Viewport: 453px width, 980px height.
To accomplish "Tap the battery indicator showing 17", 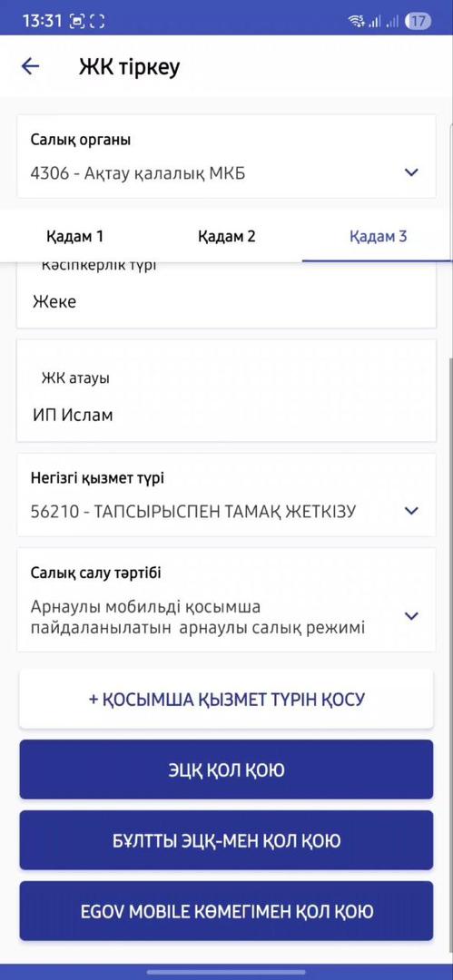I will pyautogui.click(x=418, y=21).
